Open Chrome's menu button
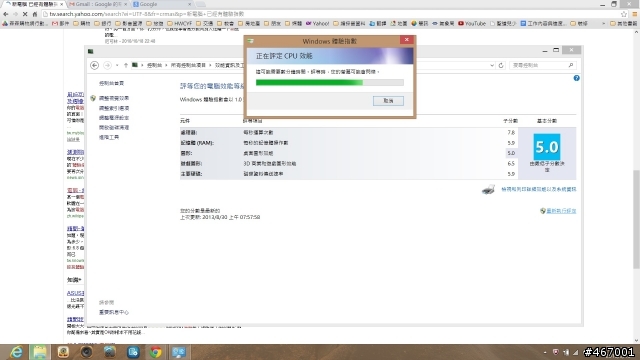Image resolution: width=640 pixels, height=360 pixels. (635, 14)
